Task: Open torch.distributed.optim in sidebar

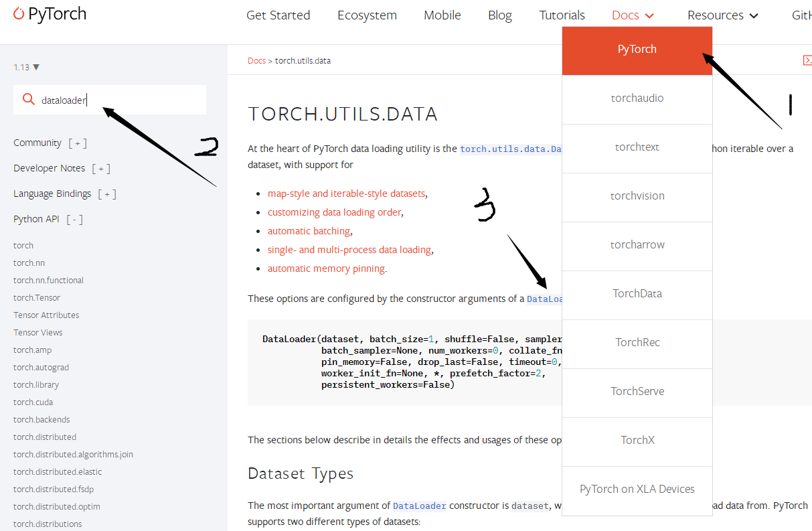Action: 57,507
